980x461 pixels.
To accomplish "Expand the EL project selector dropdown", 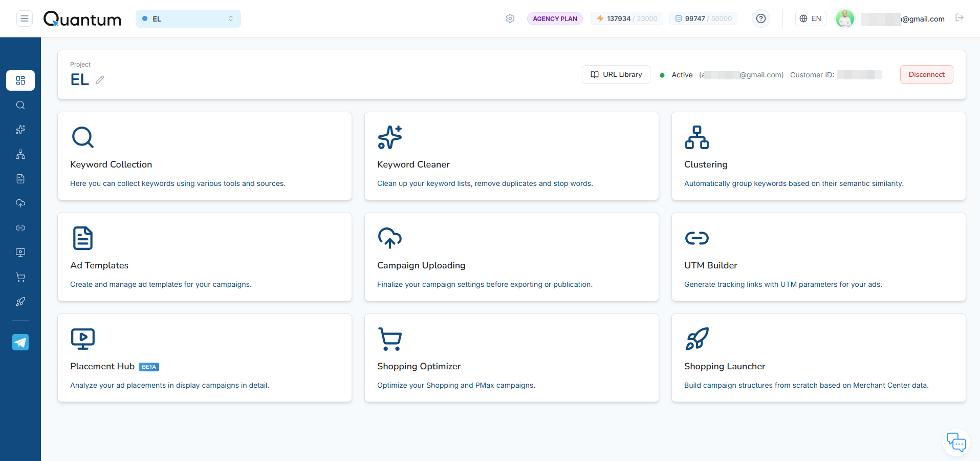I will (188, 18).
